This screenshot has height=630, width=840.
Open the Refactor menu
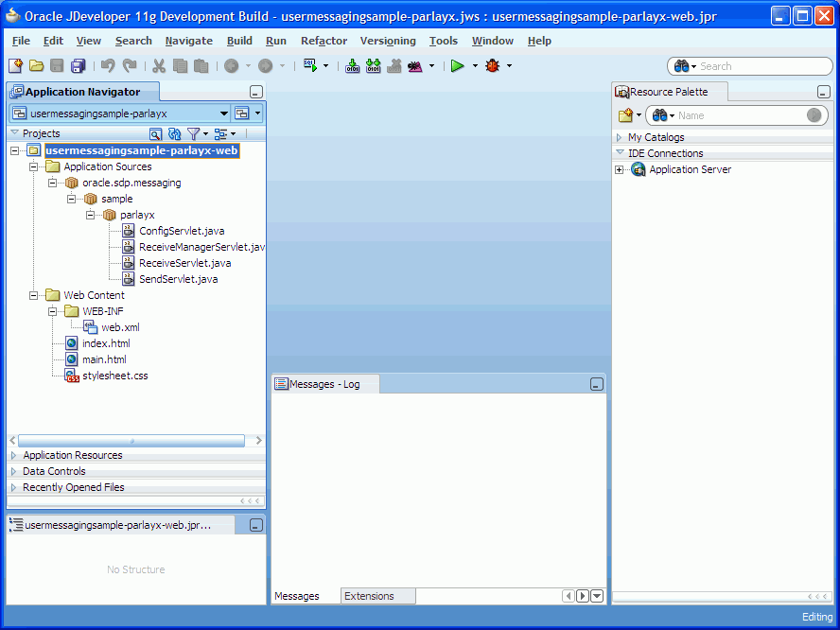point(324,41)
